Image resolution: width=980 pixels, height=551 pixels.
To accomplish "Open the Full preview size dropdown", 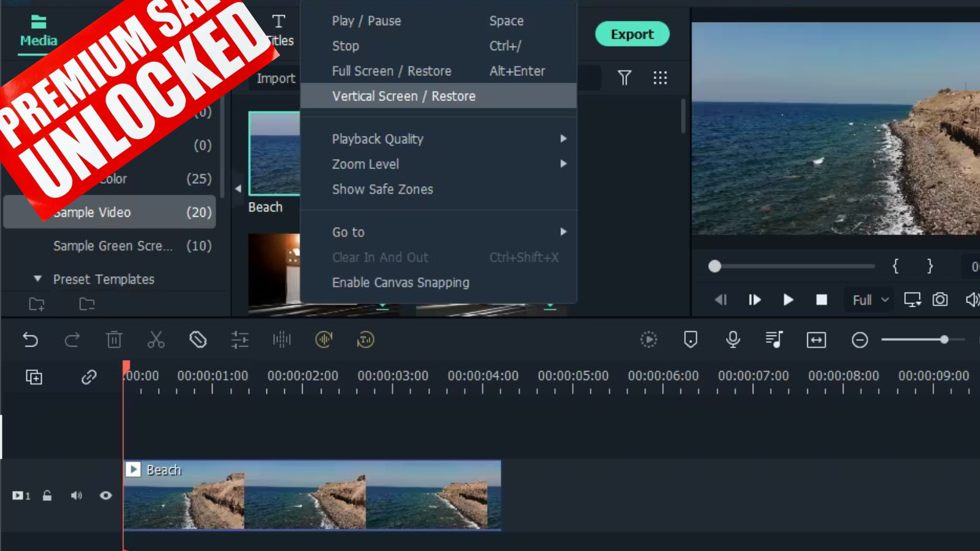I will [867, 300].
